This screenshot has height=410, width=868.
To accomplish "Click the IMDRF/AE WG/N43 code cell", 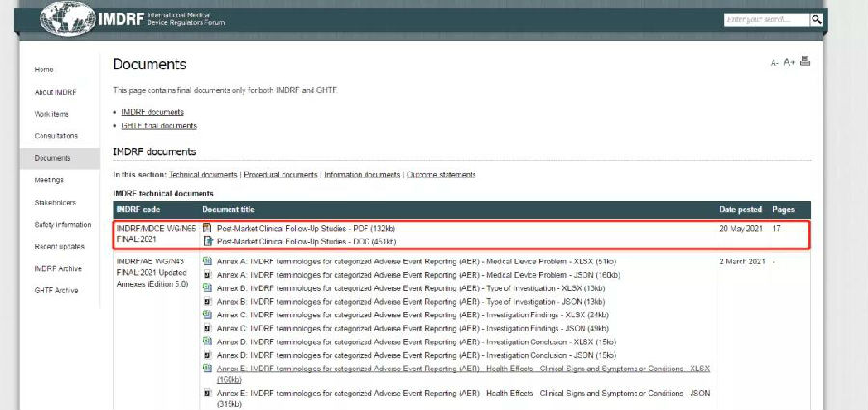I will click(152, 273).
